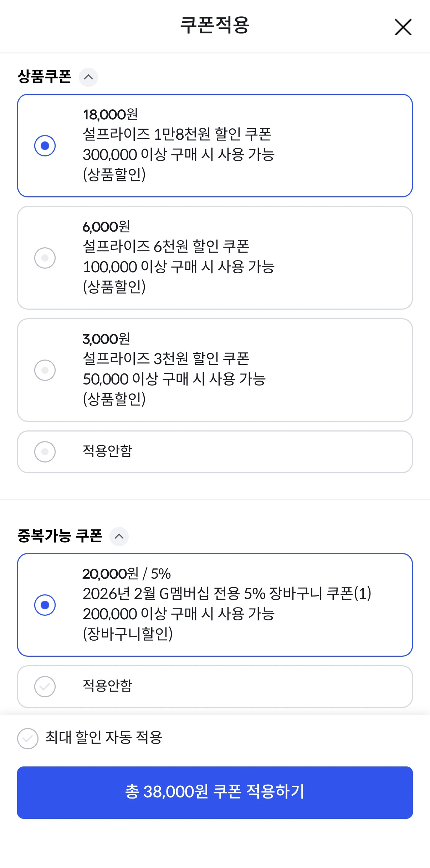Tap the 2026년 2월 G멤버십 전용 coupon name
Image resolution: width=430 pixels, height=868 pixels.
point(227,594)
